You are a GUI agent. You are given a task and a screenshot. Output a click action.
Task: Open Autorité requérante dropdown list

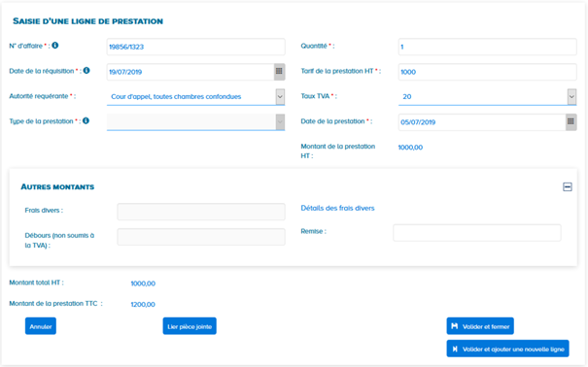[280, 97]
